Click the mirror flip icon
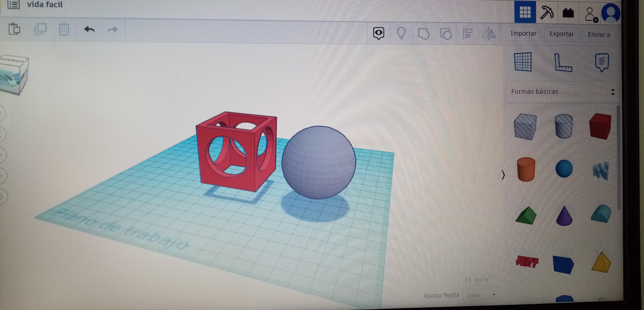644x310 pixels. point(489,34)
